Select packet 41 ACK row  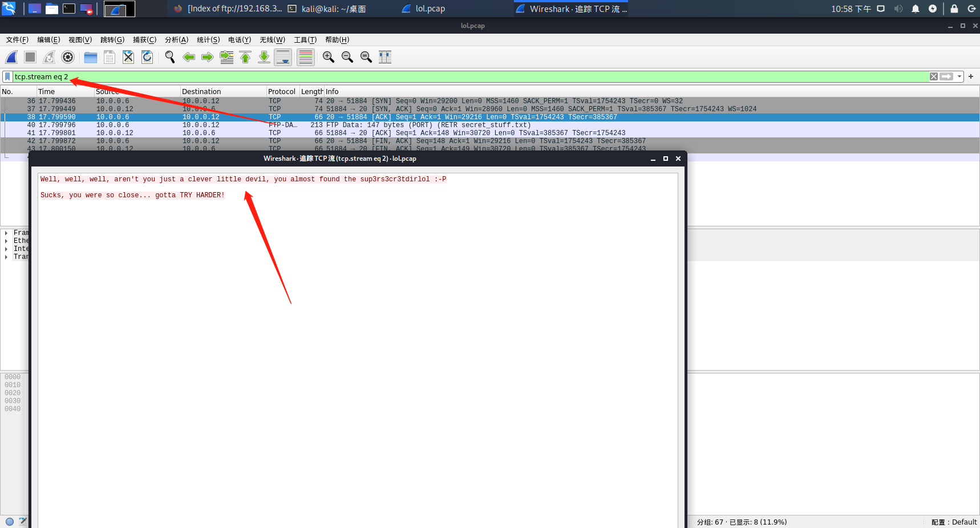pyautogui.click(x=490, y=133)
